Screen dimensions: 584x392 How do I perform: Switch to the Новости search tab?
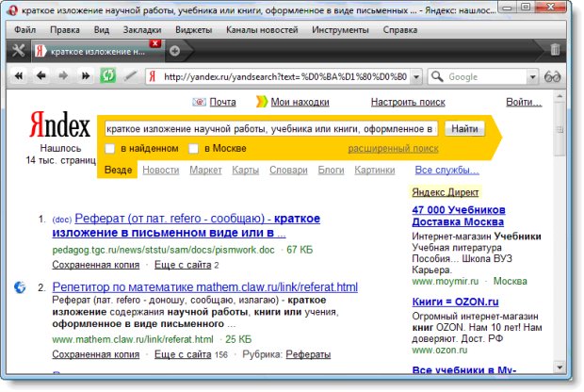(160, 170)
